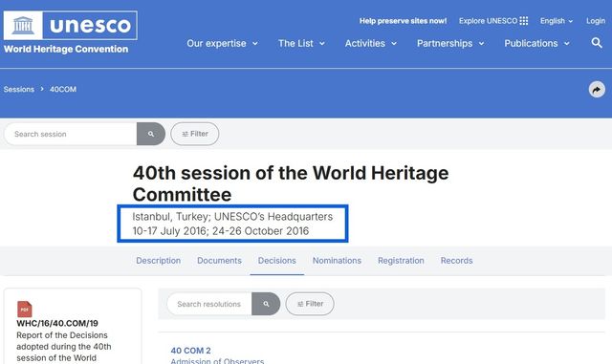Switch to the Documents tab
The image size is (612, 364).
(219, 261)
